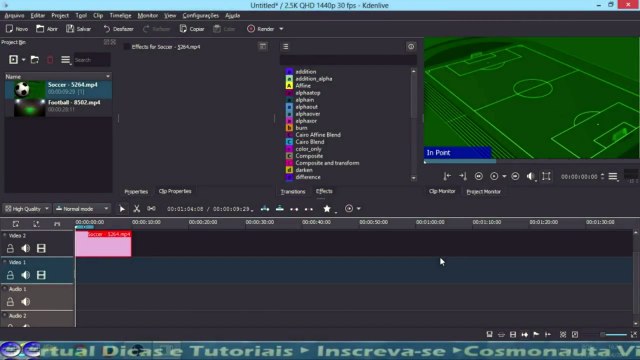This screenshot has width=640, height=360.
Task: Click the monitor Play button
Action: point(494,176)
